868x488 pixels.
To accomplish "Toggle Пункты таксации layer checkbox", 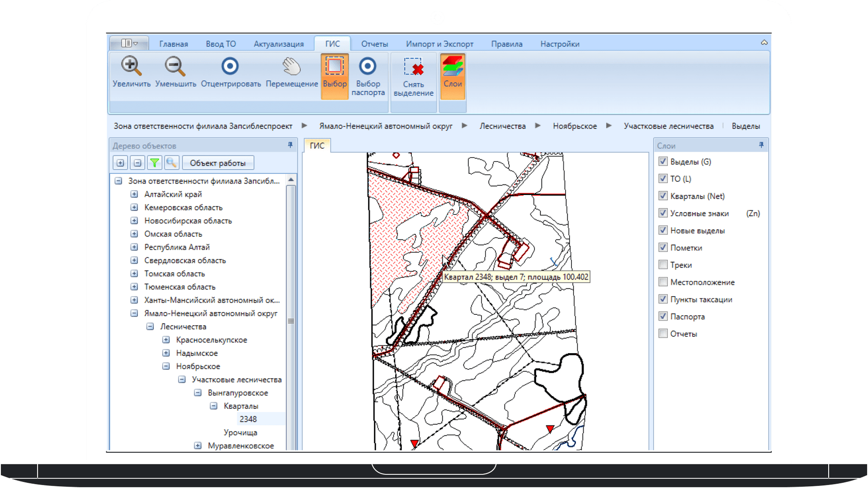I will click(x=663, y=299).
